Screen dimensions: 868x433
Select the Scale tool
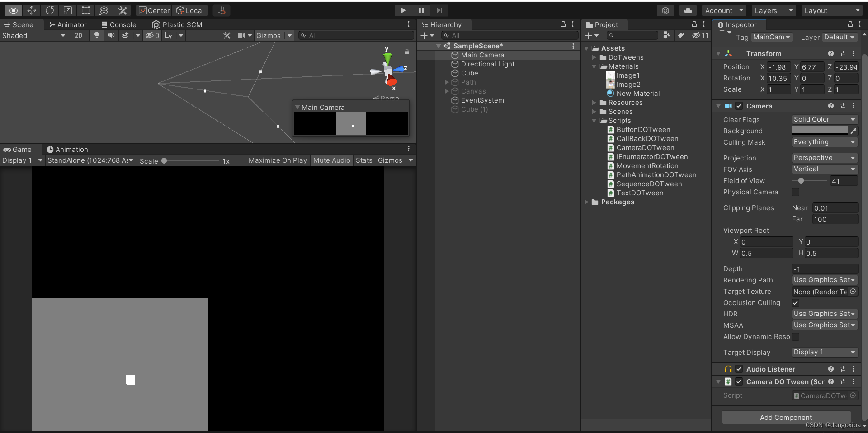[68, 10]
